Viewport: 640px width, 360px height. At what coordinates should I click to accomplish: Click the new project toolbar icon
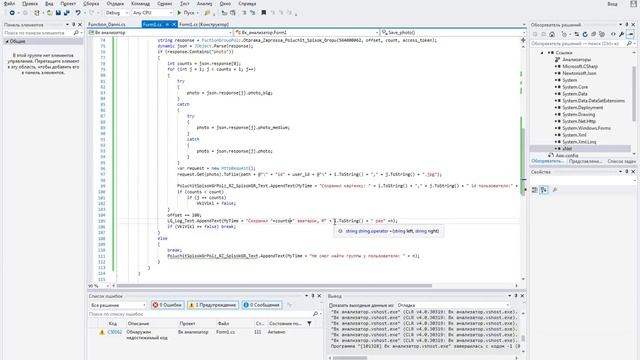pos(37,13)
